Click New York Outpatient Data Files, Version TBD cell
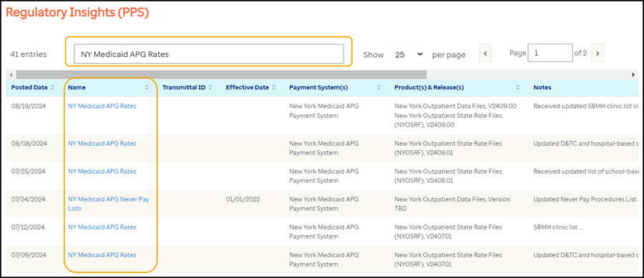The height and width of the screenshot is (278, 644). click(x=452, y=204)
